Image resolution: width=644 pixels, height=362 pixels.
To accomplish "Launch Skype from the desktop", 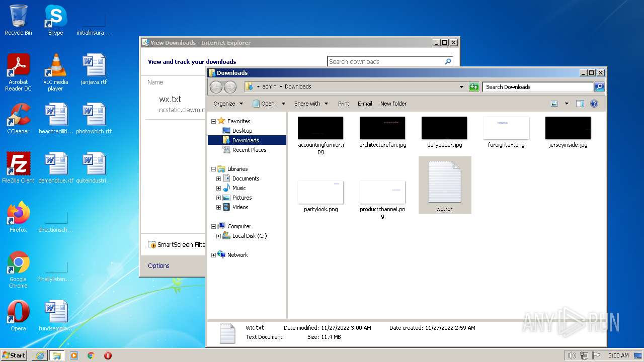I will coord(55,20).
